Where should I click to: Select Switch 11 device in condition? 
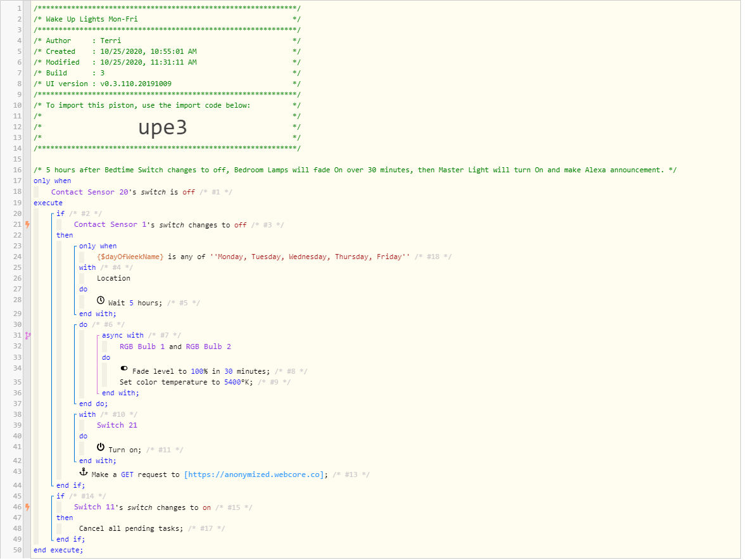coord(94,507)
